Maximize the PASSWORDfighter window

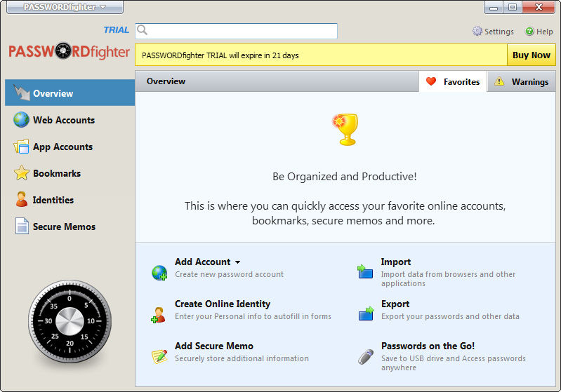513,7
